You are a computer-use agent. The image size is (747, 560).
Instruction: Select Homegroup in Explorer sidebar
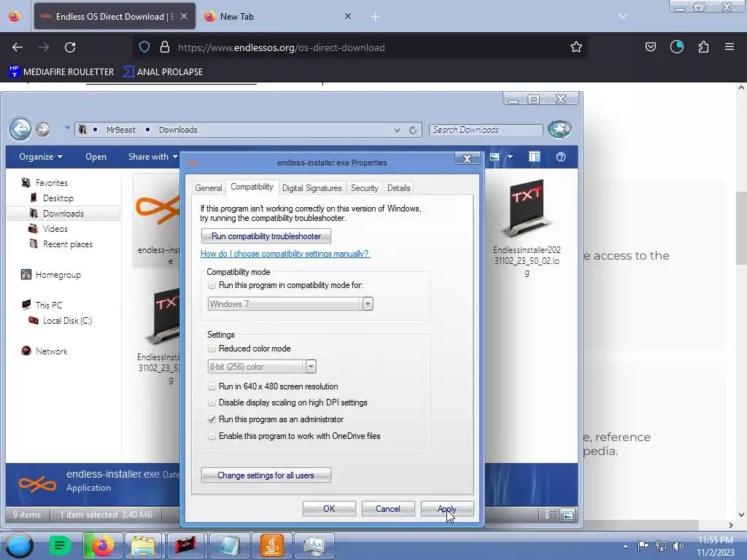[58, 275]
